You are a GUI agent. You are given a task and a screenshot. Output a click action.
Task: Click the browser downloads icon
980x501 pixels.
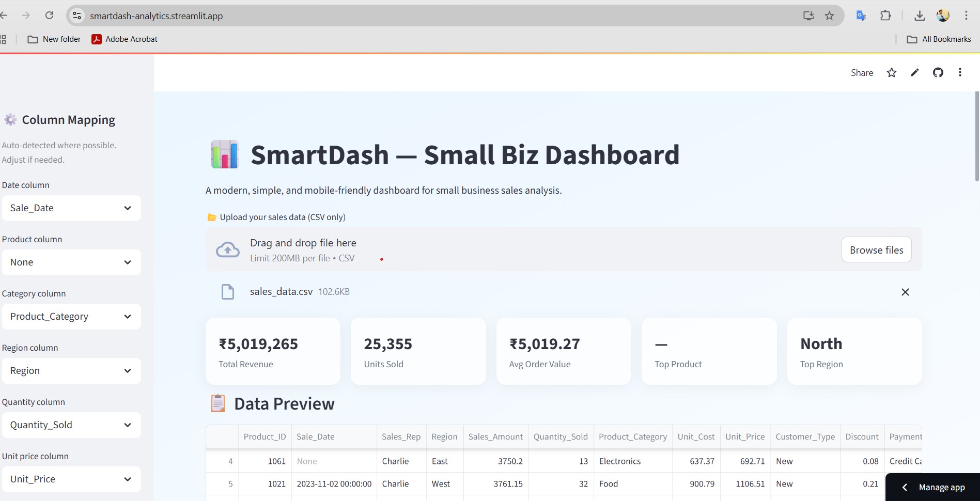pos(920,15)
